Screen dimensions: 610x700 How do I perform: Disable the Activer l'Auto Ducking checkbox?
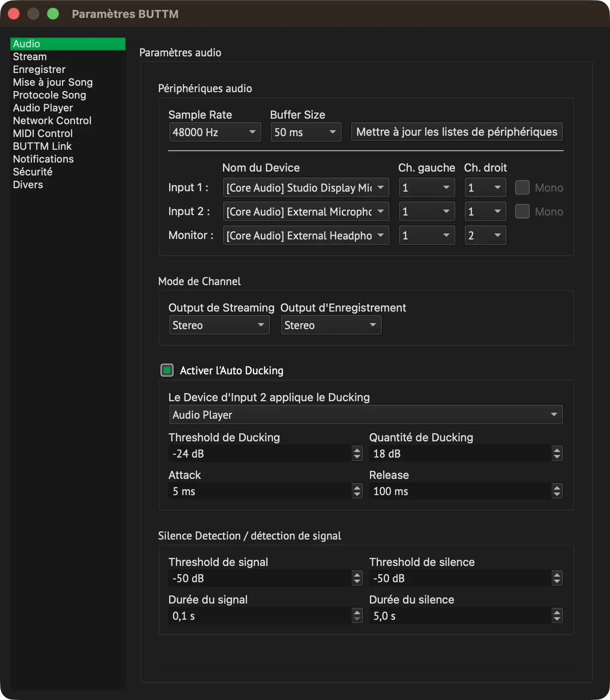point(167,370)
